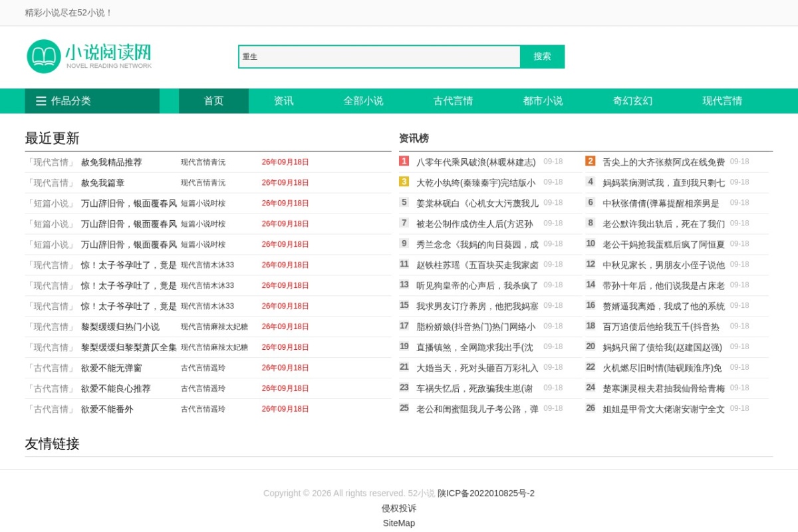The width and height of the screenshot is (798, 532).
Task: Open rank 25 老公和闺蜜阻我儿子考公路 article
Action: [477, 410]
